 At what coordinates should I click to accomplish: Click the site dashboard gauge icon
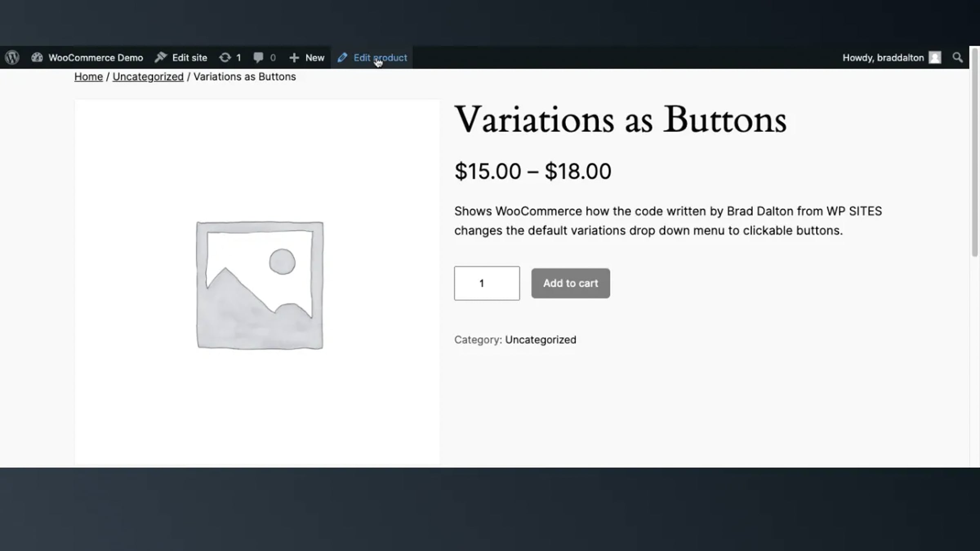click(37, 58)
